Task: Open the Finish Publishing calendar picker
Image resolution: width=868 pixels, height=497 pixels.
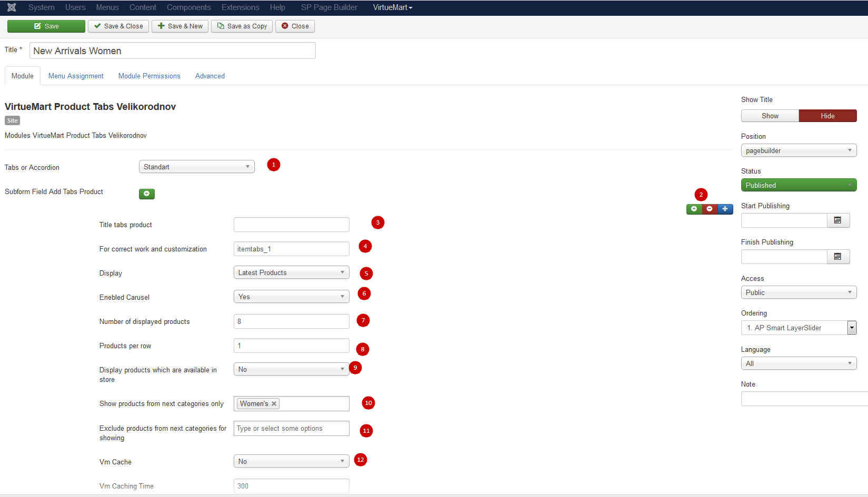Action: tap(837, 257)
